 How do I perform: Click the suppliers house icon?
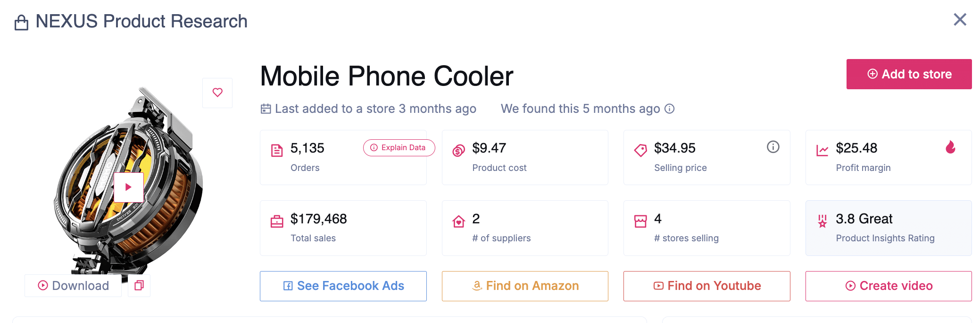pyautogui.click(x=458, y=221)
